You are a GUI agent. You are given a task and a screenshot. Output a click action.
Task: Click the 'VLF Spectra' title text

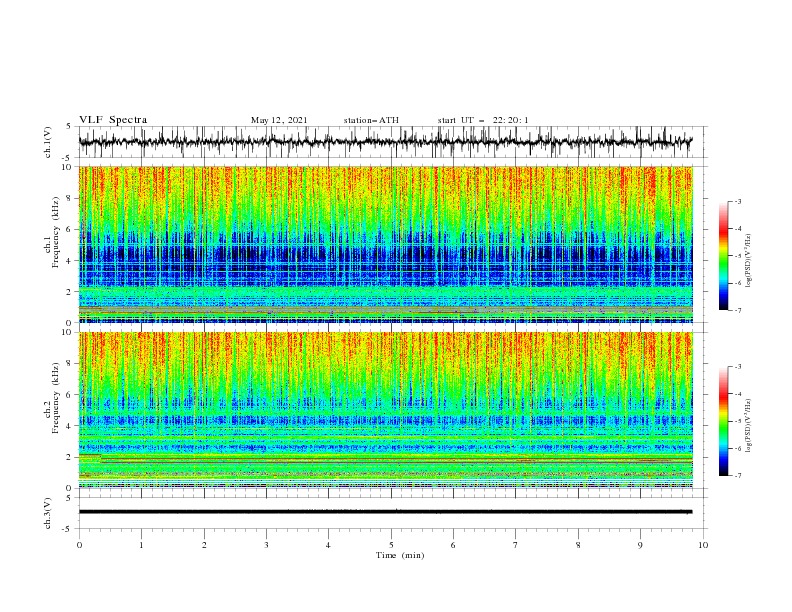113,120
